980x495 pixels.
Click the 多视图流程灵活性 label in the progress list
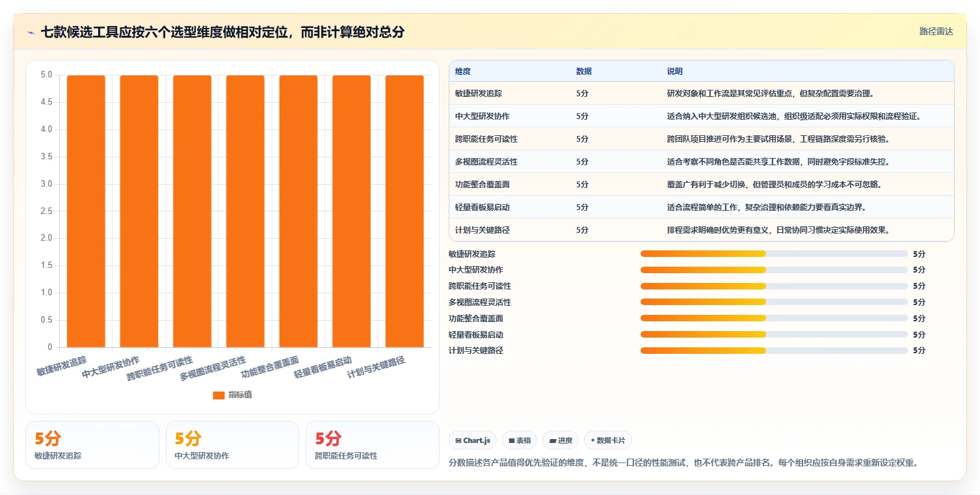[480, 302]
